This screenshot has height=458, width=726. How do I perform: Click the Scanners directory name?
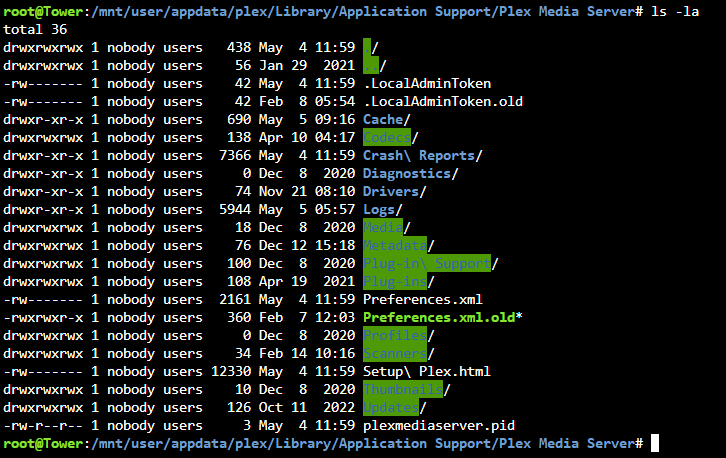click(395, 353)
